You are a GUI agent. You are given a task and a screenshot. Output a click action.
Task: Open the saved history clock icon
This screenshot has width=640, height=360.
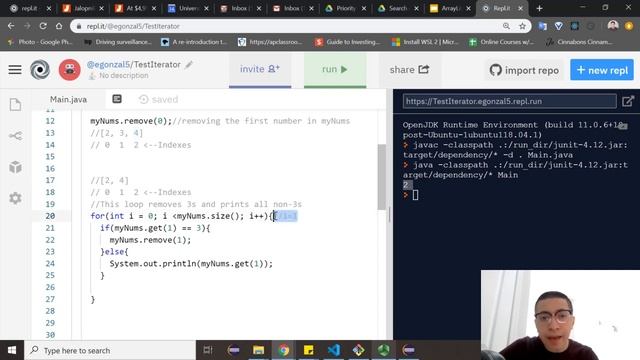tap(143, 99)
